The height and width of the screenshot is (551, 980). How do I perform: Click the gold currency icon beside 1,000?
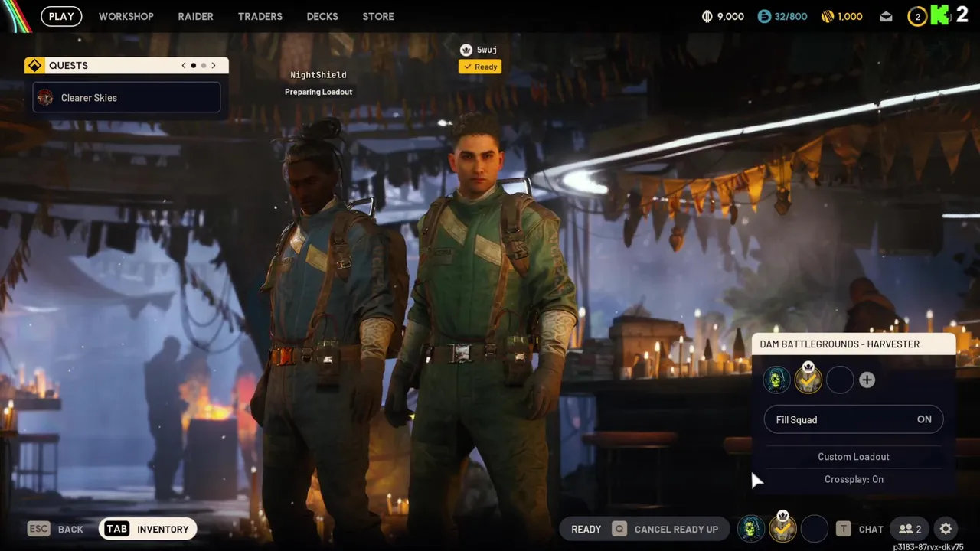pyautogui.click(x=828, y=16)
